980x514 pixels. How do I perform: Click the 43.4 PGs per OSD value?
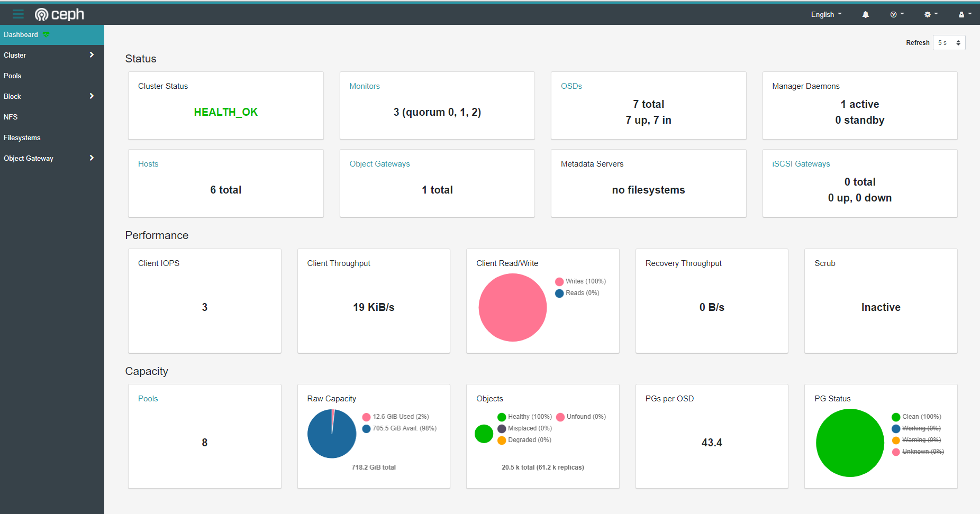[x=712, y=443]
